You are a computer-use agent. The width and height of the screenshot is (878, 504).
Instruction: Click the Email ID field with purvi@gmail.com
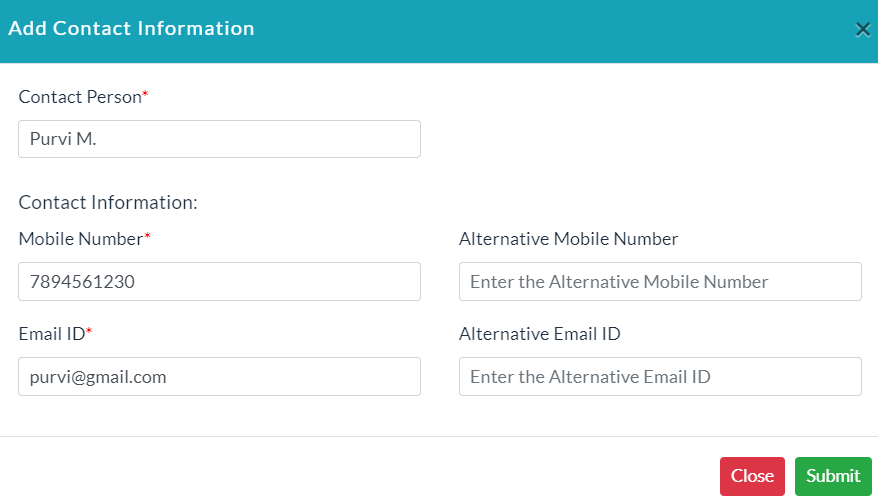pyautogui.click(x=220, y=376)
